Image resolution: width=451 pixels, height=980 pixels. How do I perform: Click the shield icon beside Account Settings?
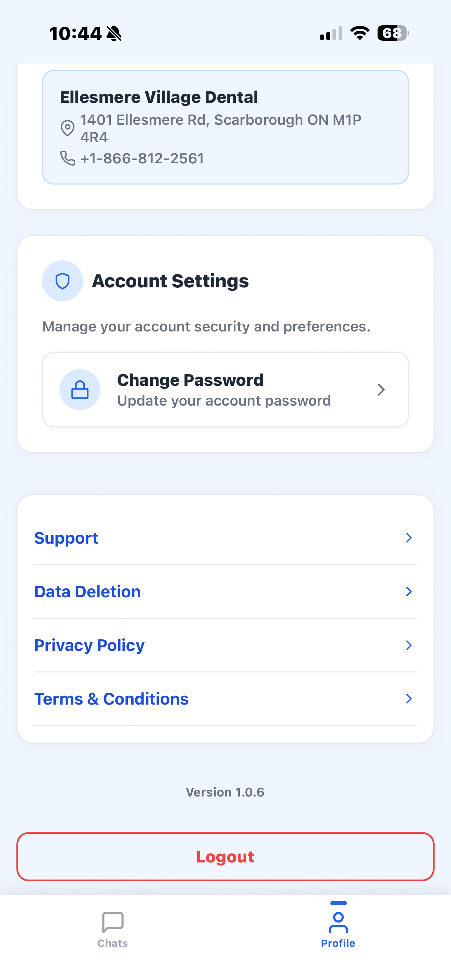[63, 281]
